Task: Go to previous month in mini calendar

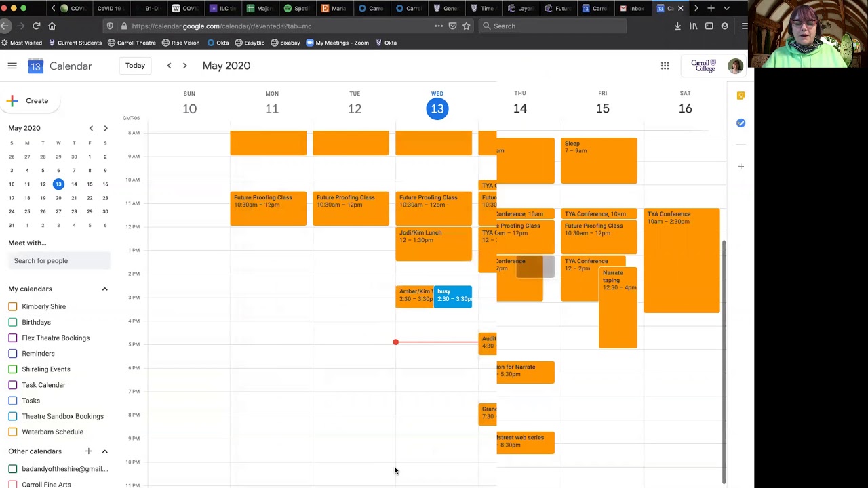Action: (x=91, y=128)
